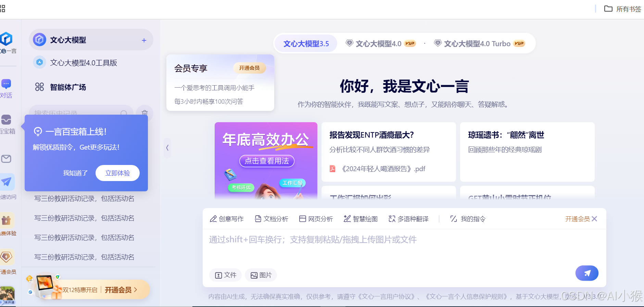Click the 图片 upload button
Screen dimensions: 644x307
pos(261,275)
